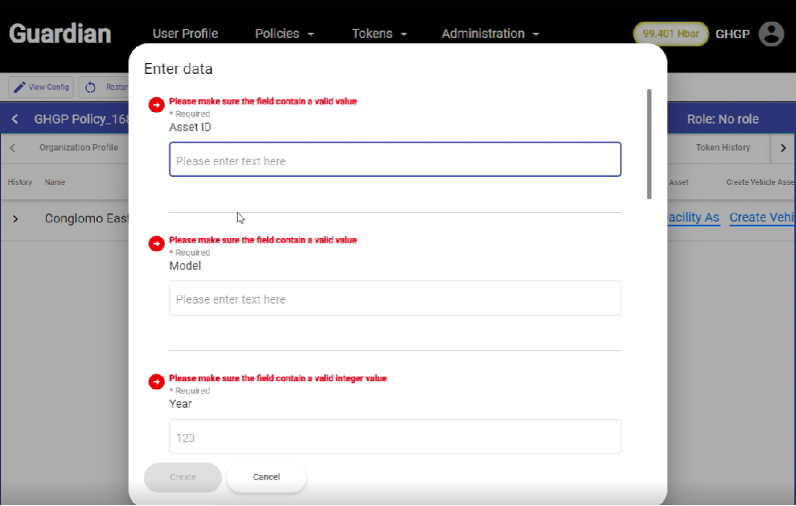796x506 pixels.
Task: Click the circular restart icon in toolbar
Action: (x=90, y=87)
